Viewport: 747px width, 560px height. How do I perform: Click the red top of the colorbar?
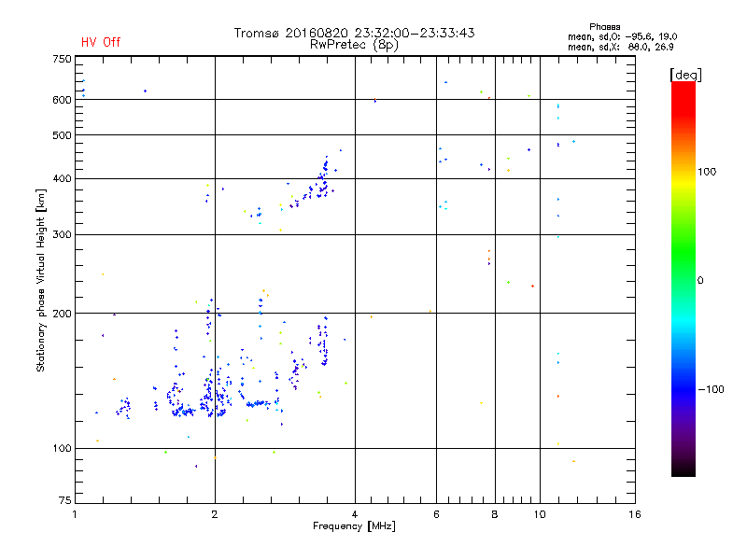coord(683,87)
